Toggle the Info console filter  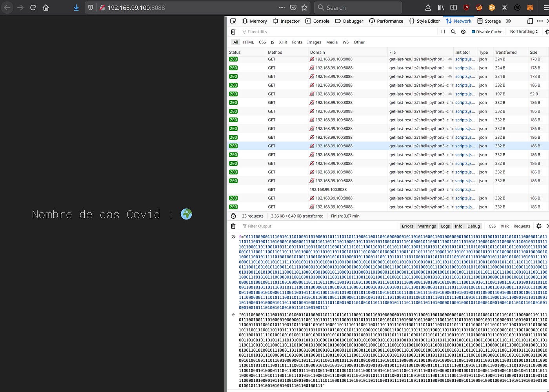pos(458,226)
